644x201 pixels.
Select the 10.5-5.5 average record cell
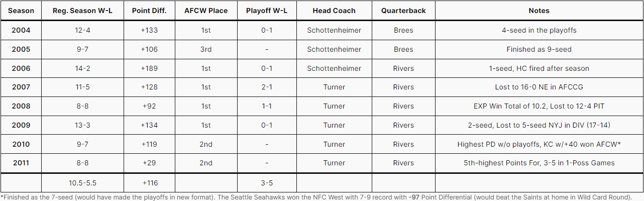[82, 183]
